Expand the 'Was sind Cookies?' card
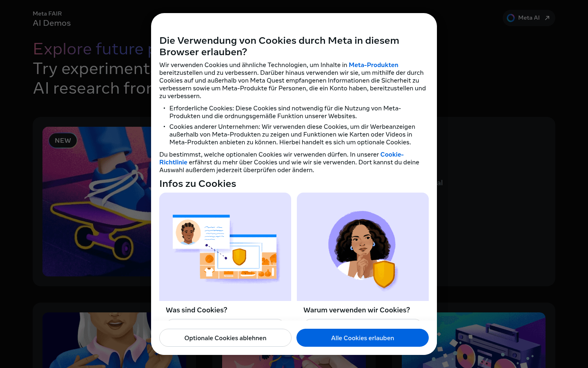 click(x=225, y=310)
